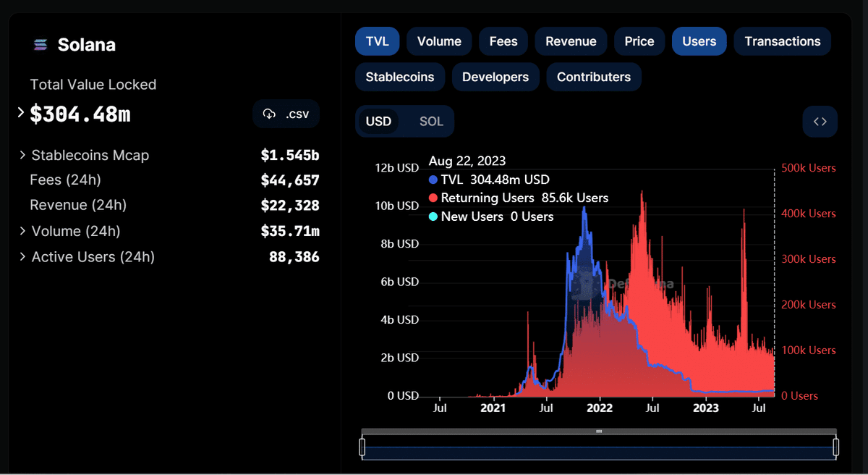Click the 100k Users axis label
This screenshot has width=868, height=475.
pyautogui.click(x=809, y=350)
